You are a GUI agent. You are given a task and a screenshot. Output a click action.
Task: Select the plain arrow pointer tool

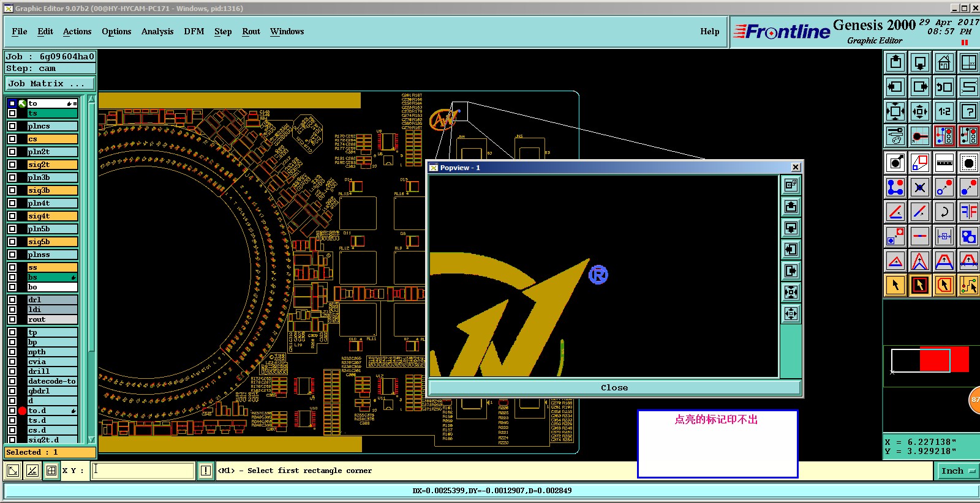[895, 285]
